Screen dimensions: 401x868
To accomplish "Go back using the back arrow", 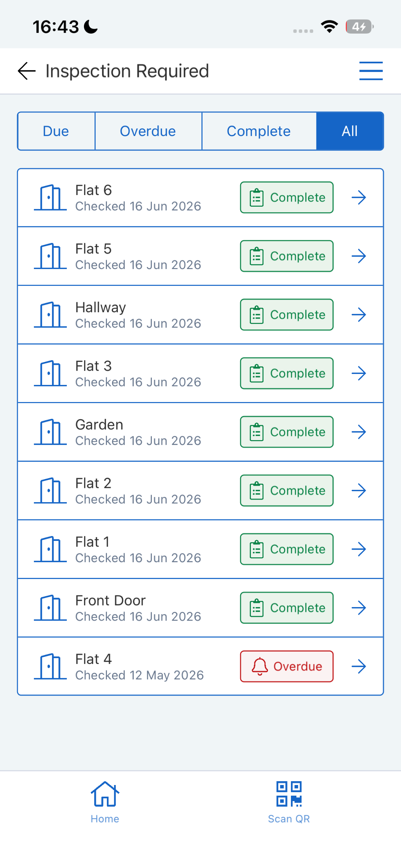I will [26, 71].
